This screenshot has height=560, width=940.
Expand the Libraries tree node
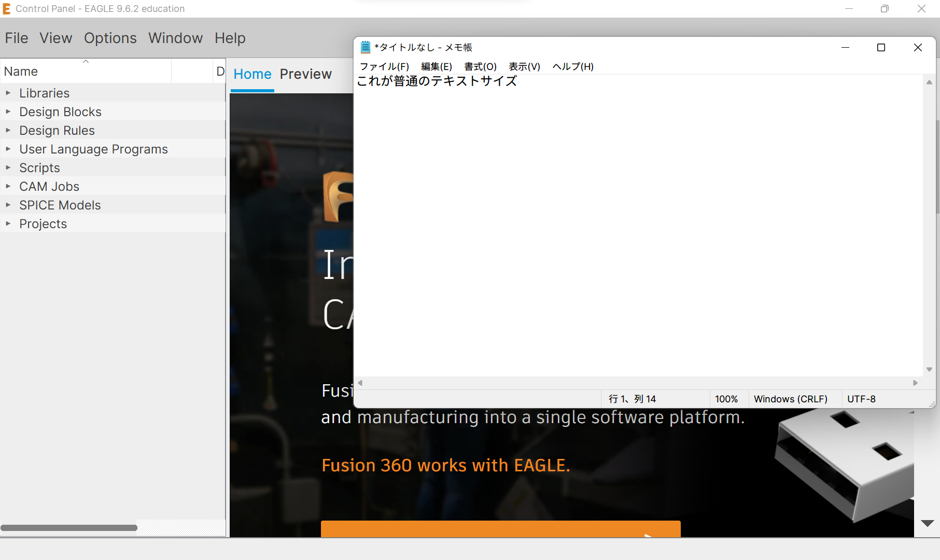click(8, 93)
